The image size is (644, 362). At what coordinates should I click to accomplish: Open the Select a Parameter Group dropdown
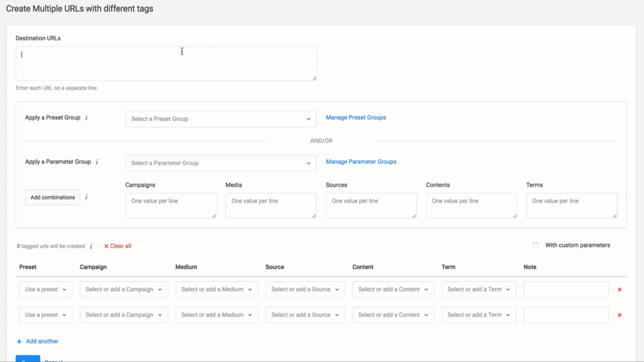click(x=220, y=163)
